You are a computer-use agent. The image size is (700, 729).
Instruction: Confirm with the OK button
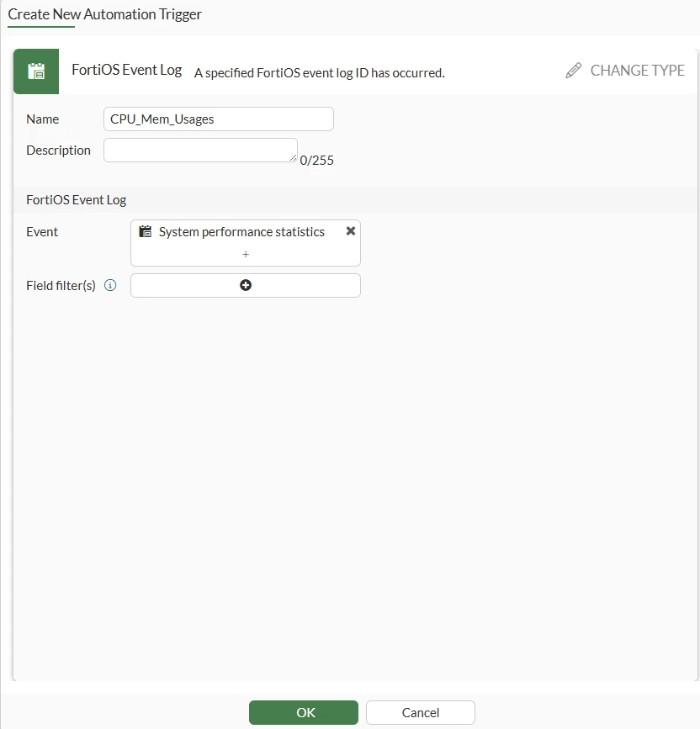coord(304,712)
